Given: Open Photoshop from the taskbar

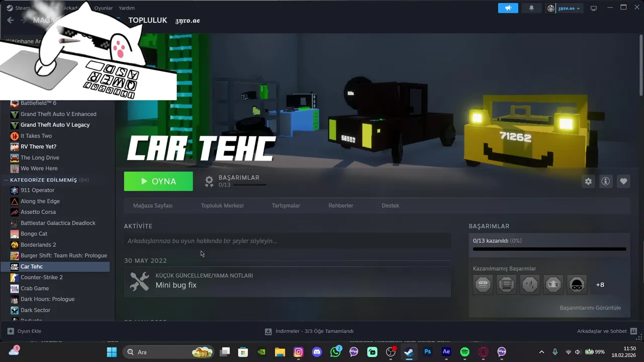Looking at the screenshot, I should pyautogui.click(x=428, y=352).
